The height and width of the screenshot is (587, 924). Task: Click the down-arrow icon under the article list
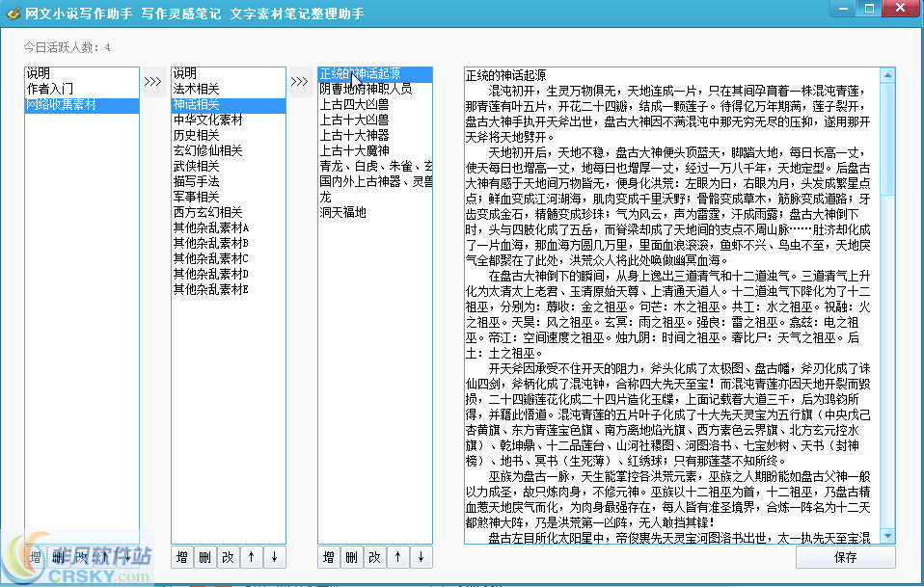click(421, 556)
